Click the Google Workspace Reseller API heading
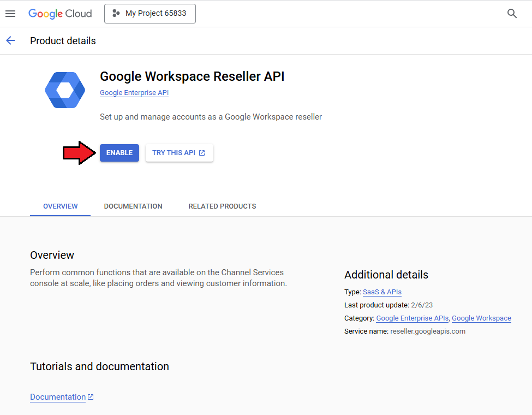The image size is (532, 415). point(192,76)
